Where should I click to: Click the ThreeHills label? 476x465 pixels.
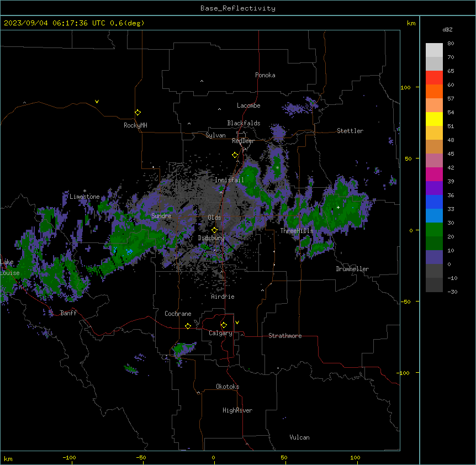297,231
